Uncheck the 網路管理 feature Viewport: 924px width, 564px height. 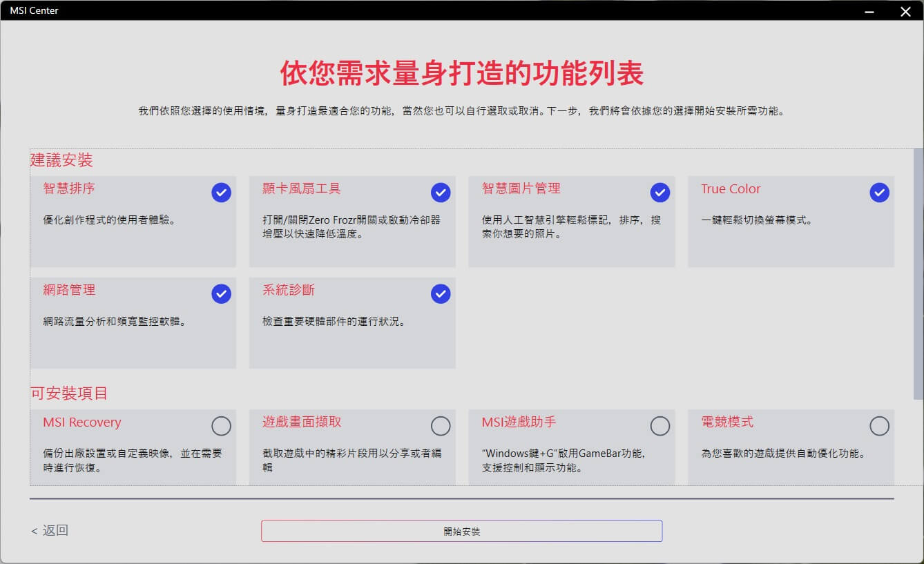point(221,294)
